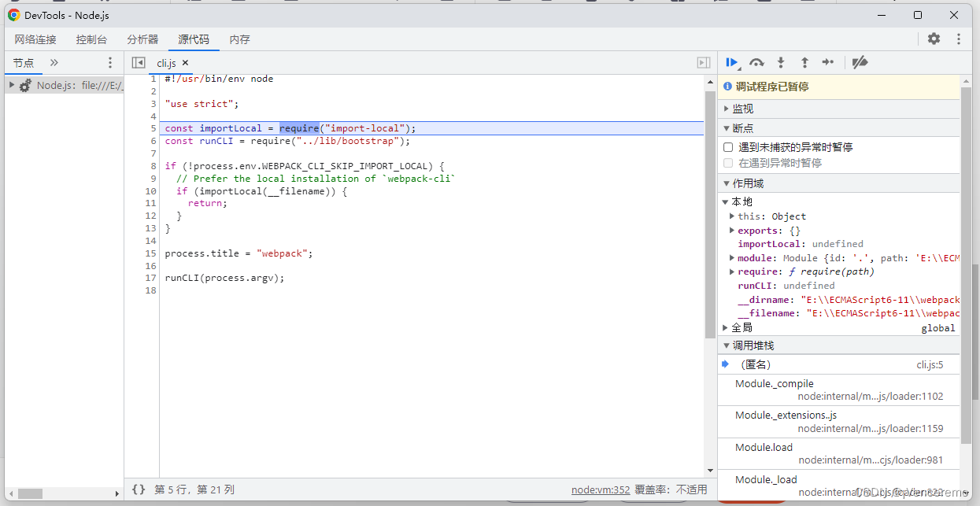
Task: Expand the module variable in 本地 scope
Action: click(x=732, y=257)
